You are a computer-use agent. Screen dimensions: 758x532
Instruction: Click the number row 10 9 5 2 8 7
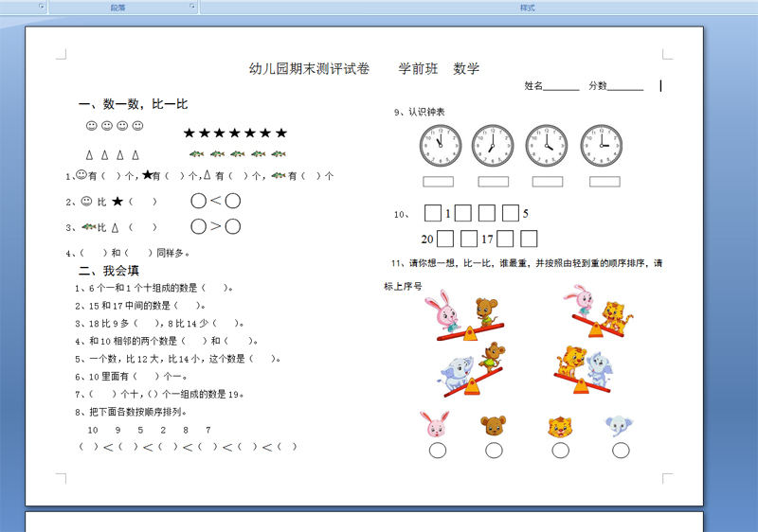point(149,430)
